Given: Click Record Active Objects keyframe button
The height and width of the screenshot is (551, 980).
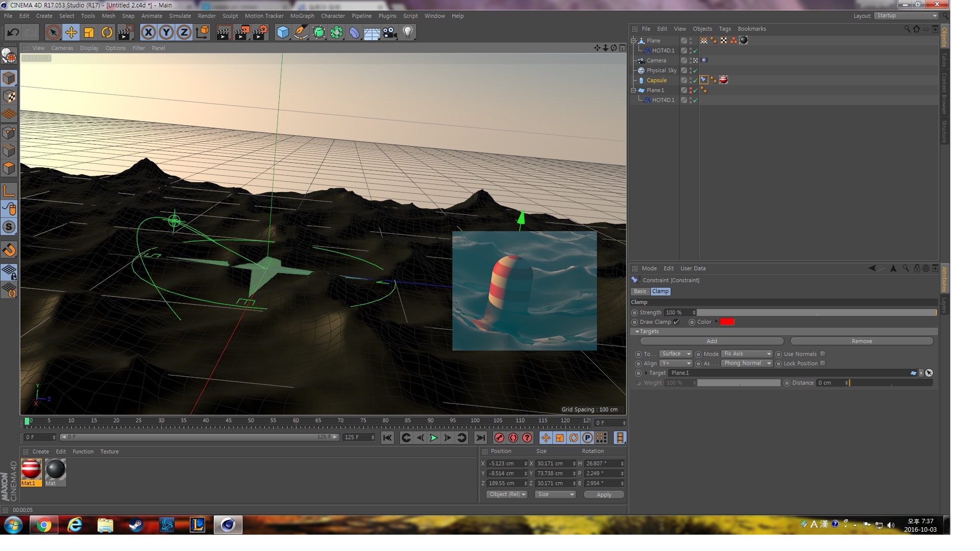Looking at the screenshot, I should click(x=499, y=438).
